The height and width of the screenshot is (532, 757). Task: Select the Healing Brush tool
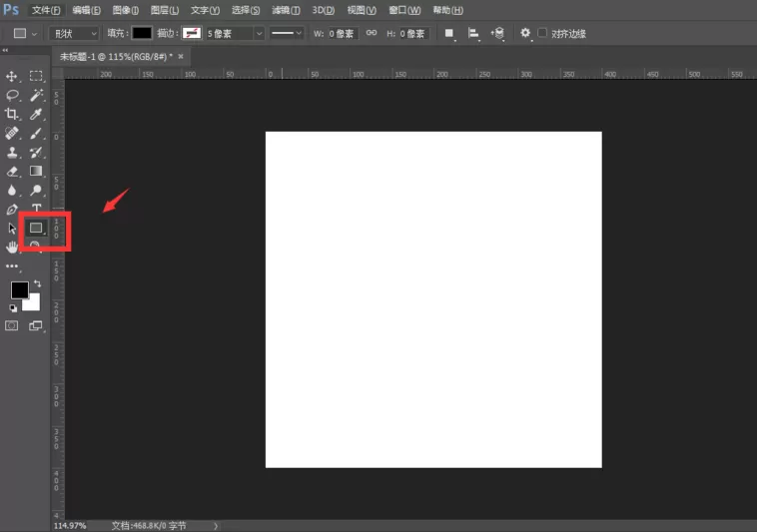(12, 133)
